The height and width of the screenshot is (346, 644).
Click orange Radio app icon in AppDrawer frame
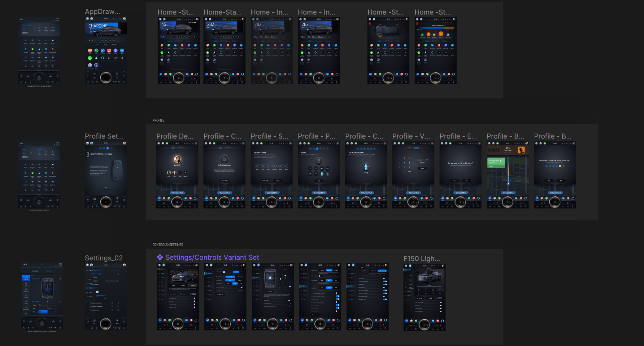tap(90, 51)
